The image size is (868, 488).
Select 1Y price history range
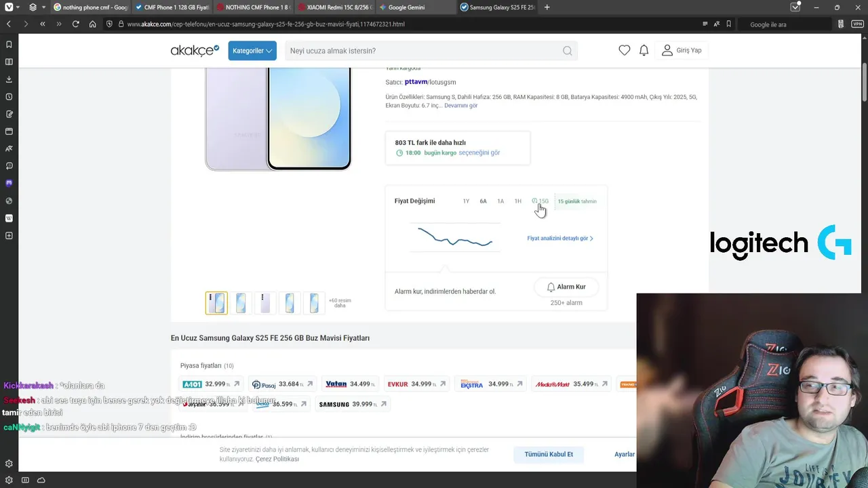click(x=466, y=201)
